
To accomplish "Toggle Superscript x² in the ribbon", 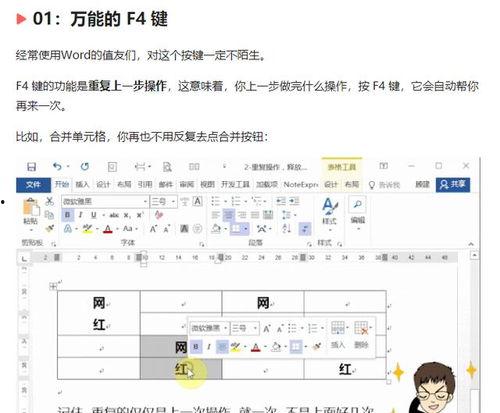I will 140,215.
